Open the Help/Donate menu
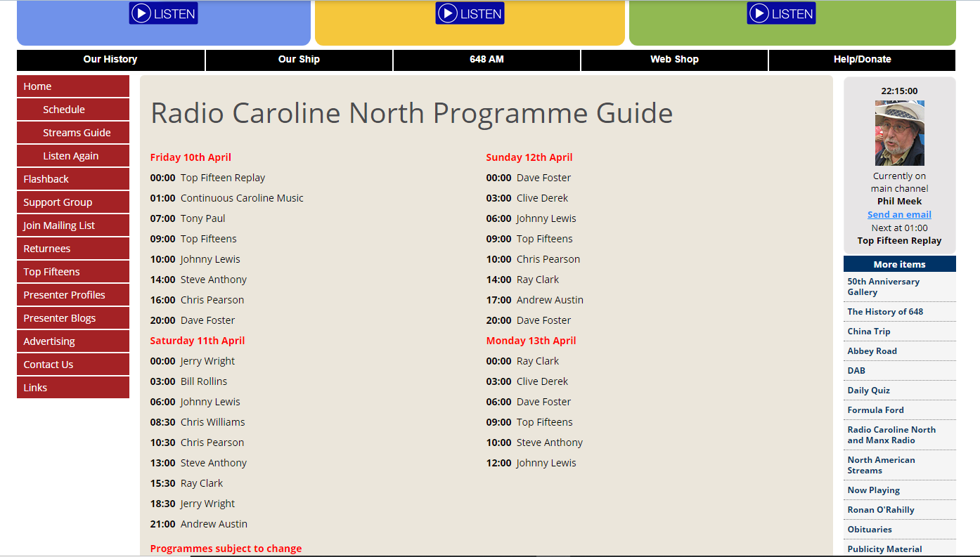The height and width of the screenshot is (557, 980). pos(862,60)
